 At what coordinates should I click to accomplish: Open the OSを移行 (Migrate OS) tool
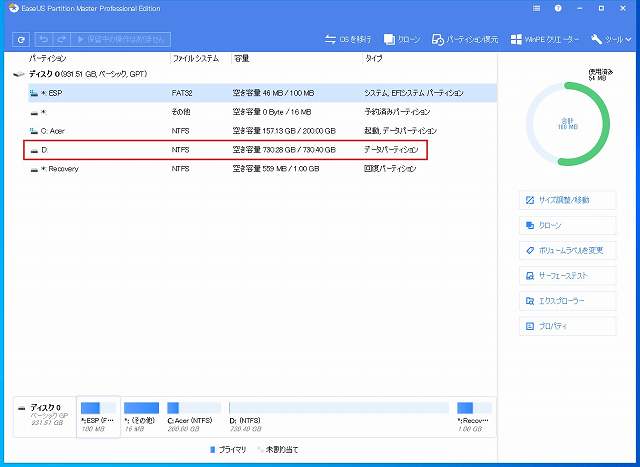pyautogui.click(x=348, y=39)
